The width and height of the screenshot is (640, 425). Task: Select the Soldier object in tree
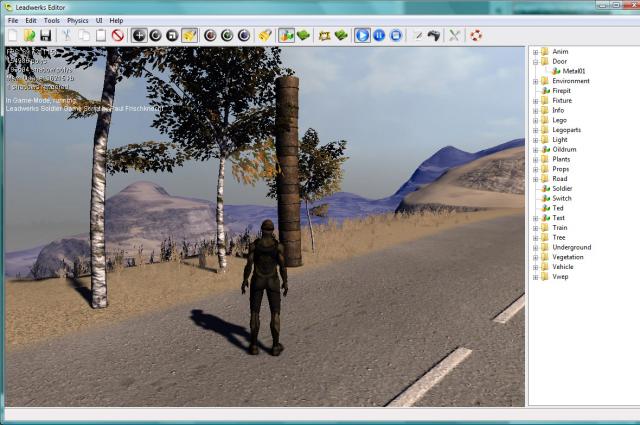[x=562, y=188]
